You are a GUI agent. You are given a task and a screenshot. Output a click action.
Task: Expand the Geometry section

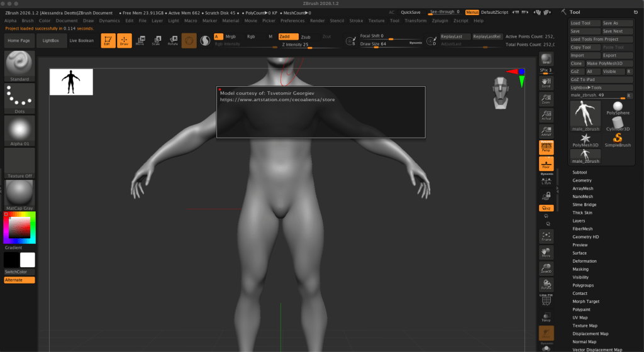click(x=582, y=180)
